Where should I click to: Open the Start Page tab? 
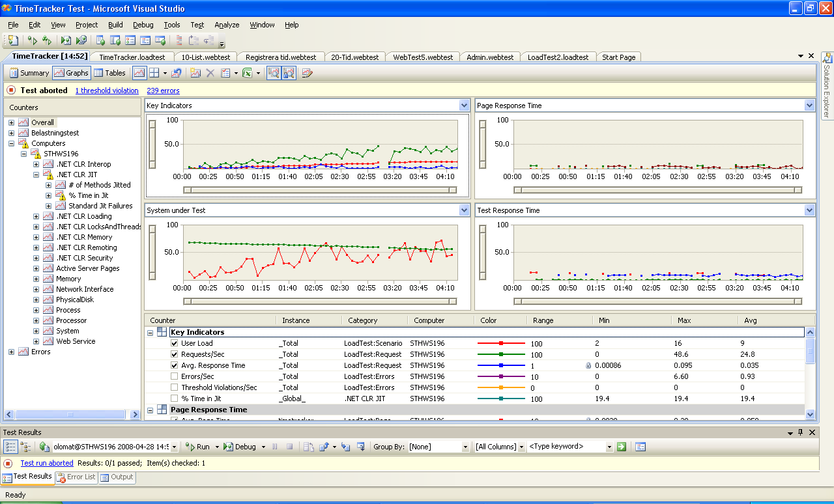click(x=618, y=57)
